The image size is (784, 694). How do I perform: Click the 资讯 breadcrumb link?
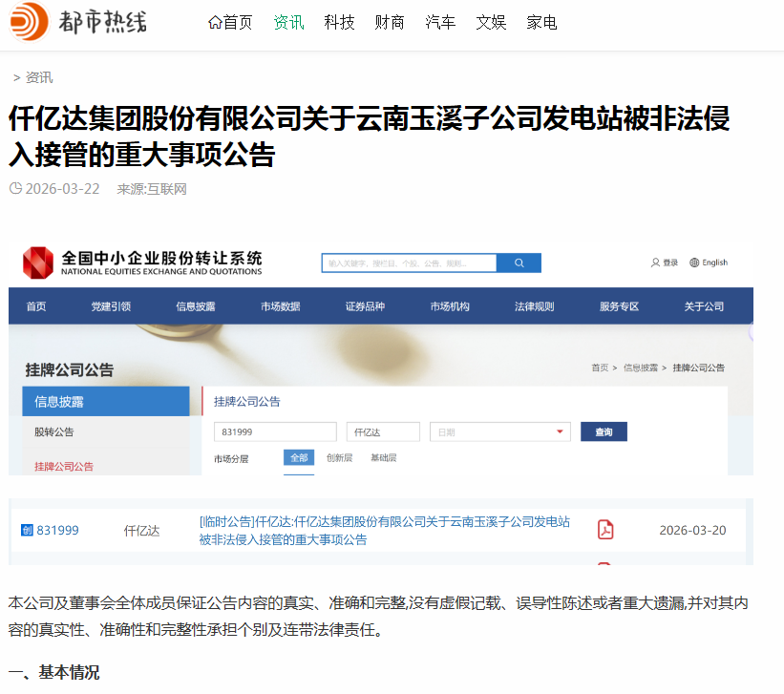click(39, 77)
